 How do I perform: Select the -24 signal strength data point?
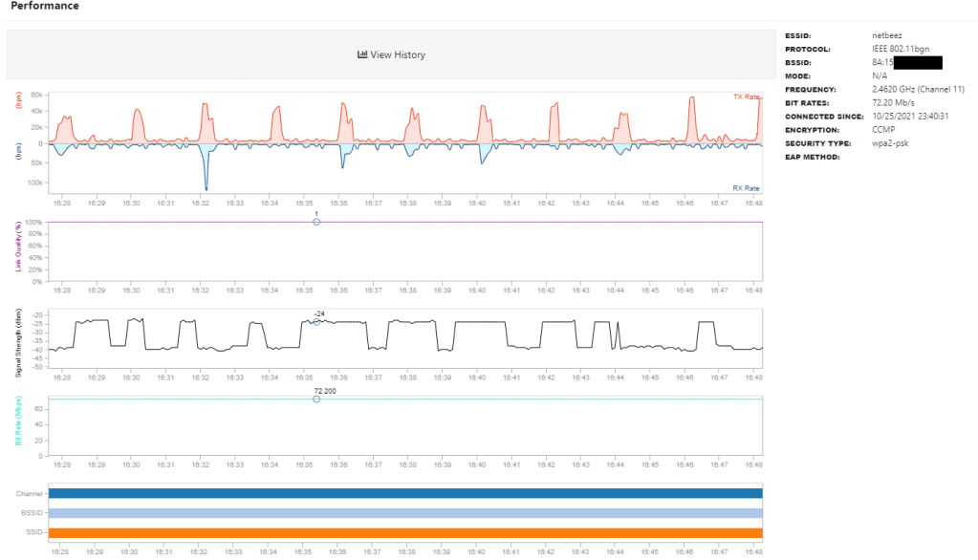(316, 321)
